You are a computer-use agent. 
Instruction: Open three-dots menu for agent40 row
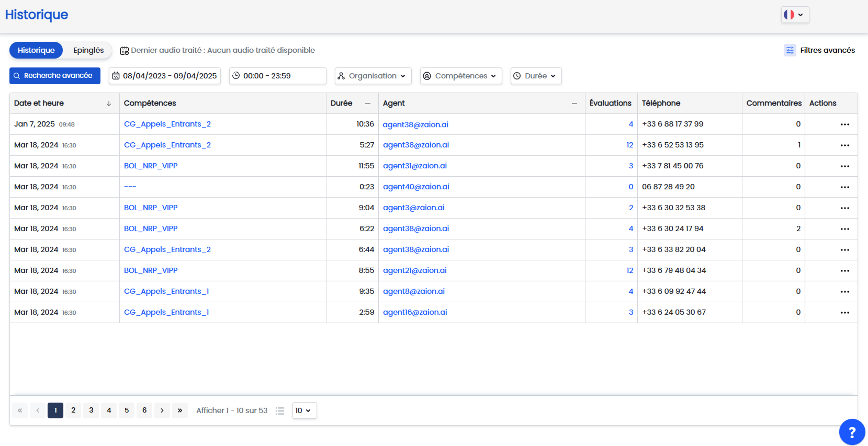(x=844, y=187)
